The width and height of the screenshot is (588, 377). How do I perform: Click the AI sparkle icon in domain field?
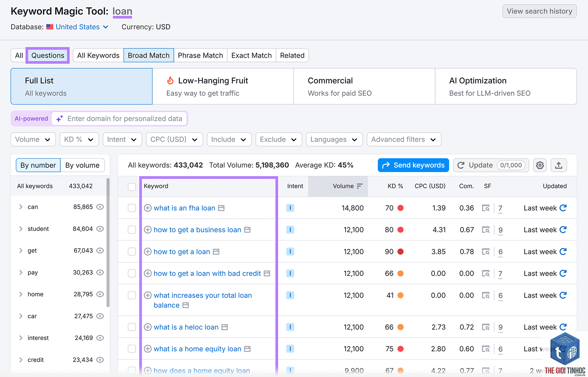pos(60,119)
